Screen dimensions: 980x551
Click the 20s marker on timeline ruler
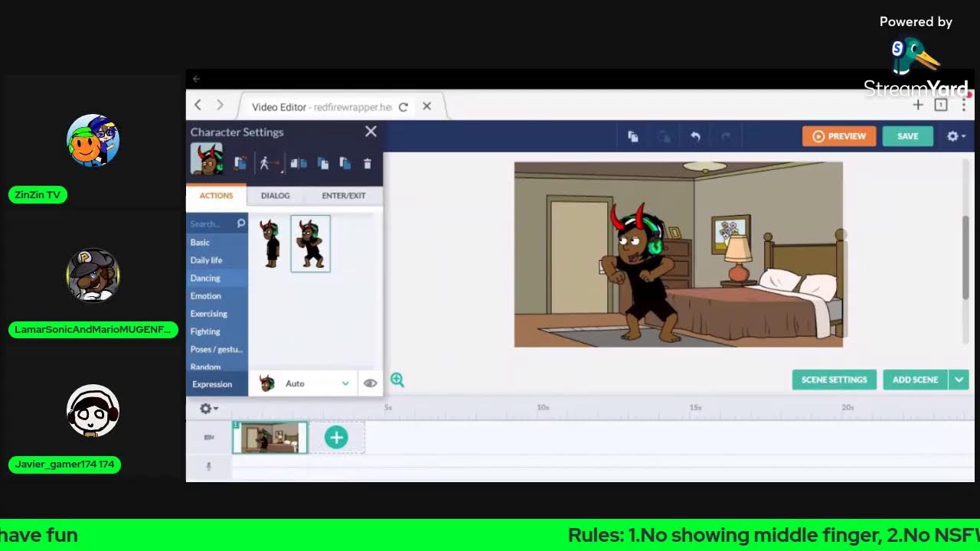(848, 407)
